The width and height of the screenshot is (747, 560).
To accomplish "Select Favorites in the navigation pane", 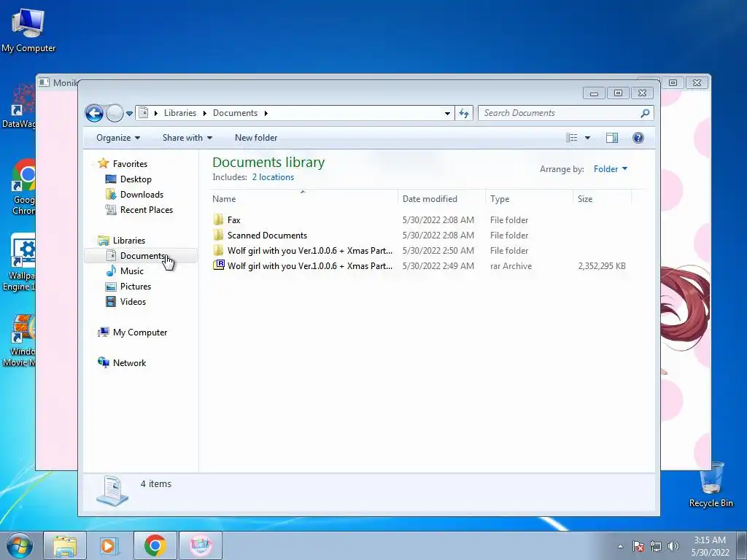I will pyautogui.click(x=130, y=164).
